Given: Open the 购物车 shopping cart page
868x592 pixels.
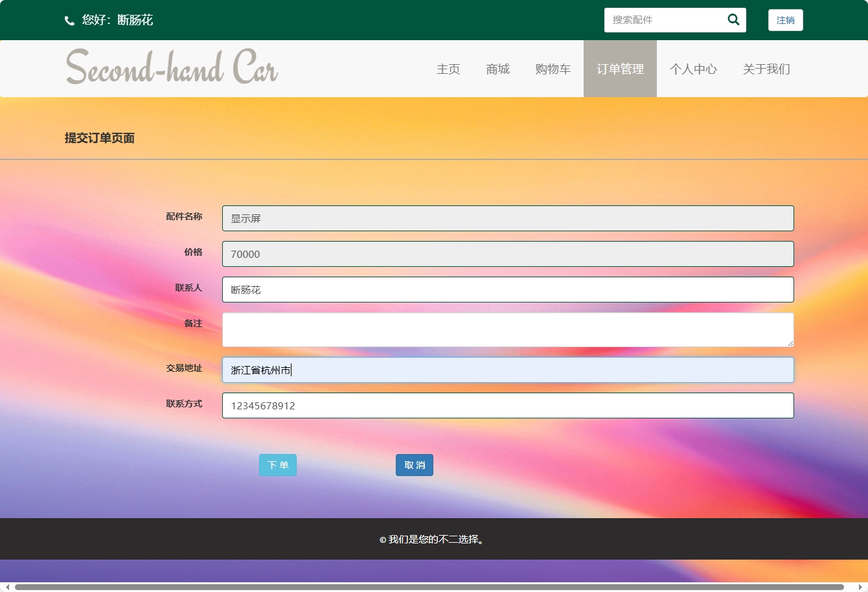Looking at the screenshot, I should [x=553, y=69].
